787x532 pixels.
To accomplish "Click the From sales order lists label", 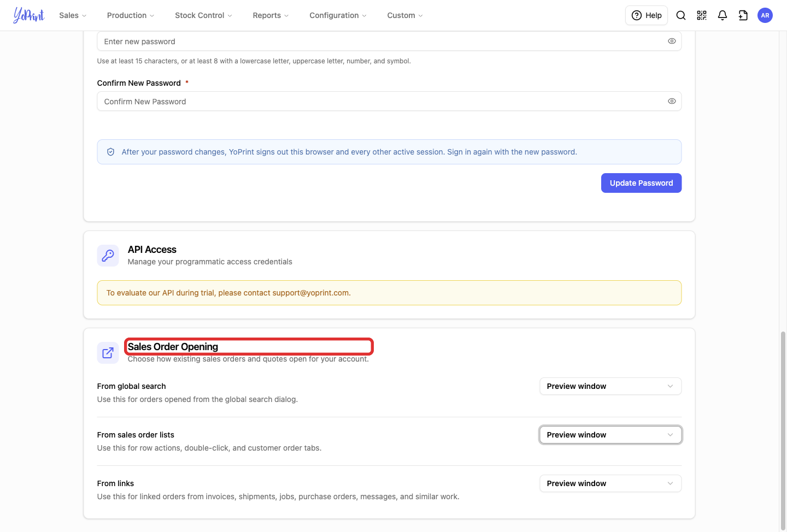I will click(136, 435).
